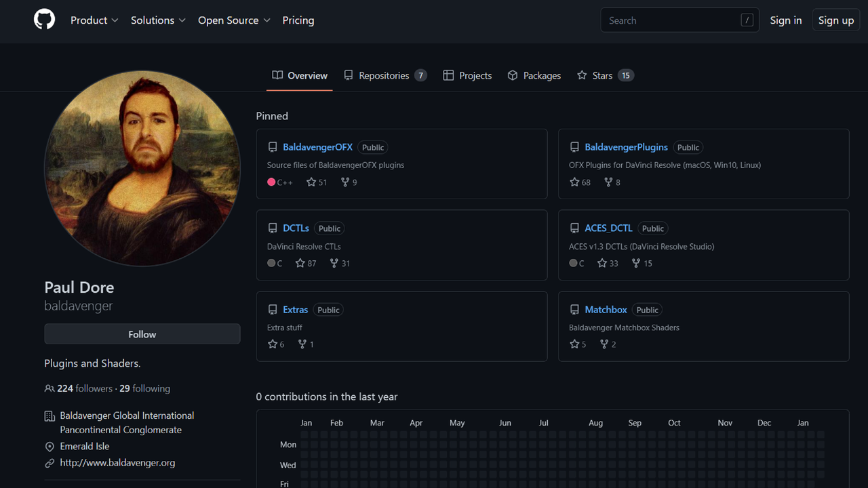
Task: Select the Overview tab
Action: coord(300,75)
